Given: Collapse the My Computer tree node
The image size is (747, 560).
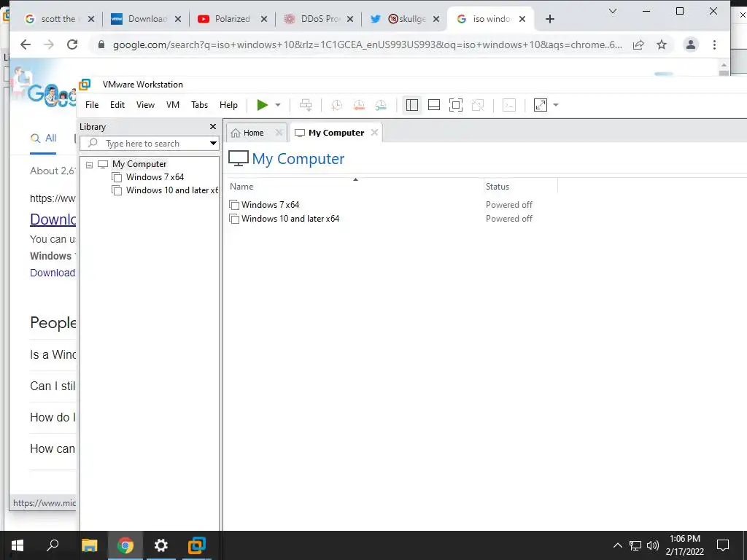Looking at the screenshot, I should point(89,165).
